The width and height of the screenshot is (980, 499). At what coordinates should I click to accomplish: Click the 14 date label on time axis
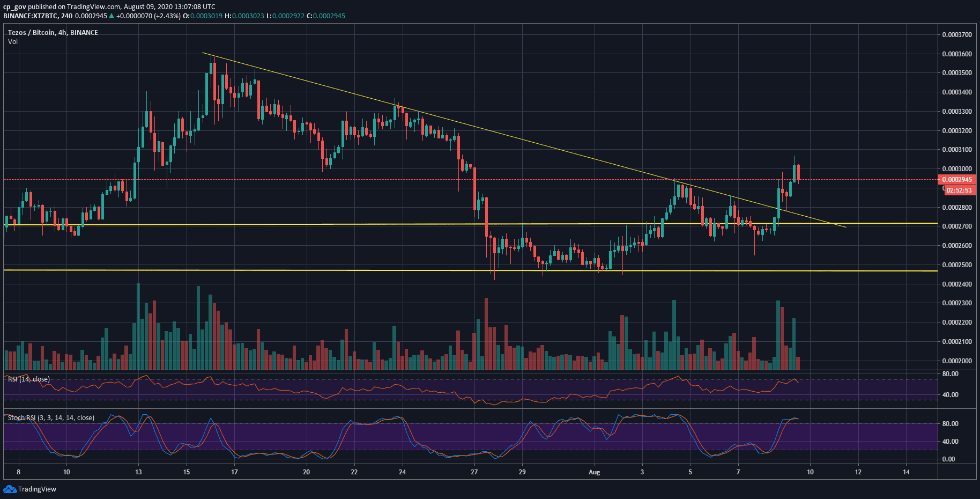(x=906, y=472)
